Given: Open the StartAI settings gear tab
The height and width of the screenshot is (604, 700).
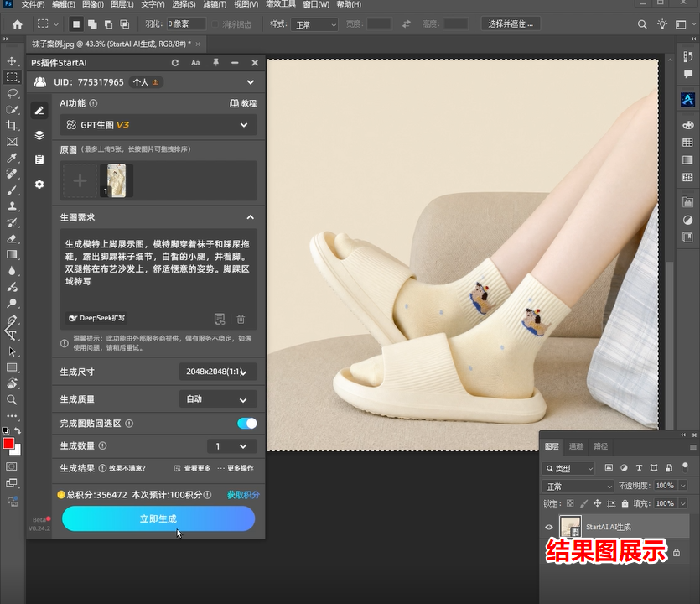Looking at the screenshot, I should click(x=39, y=184).
